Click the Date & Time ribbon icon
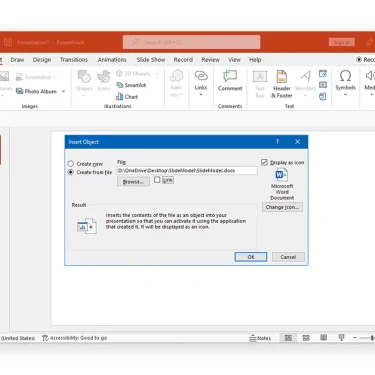 tap(323, 73)
